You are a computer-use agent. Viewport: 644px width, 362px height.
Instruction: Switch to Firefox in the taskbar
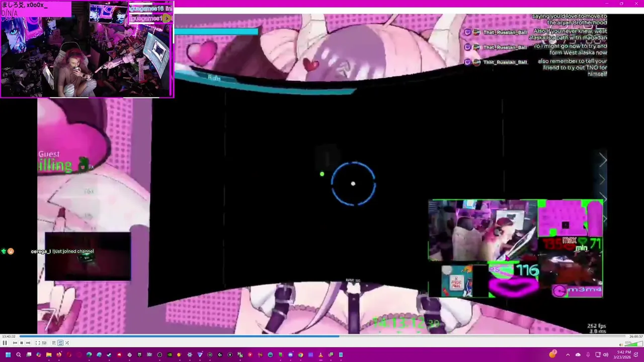tap(59, 355)
